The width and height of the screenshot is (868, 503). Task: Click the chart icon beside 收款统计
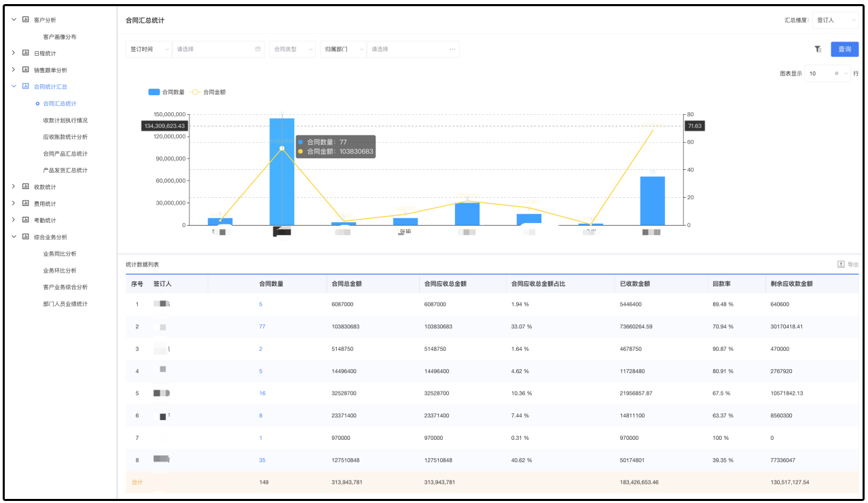tap(26, 187)
